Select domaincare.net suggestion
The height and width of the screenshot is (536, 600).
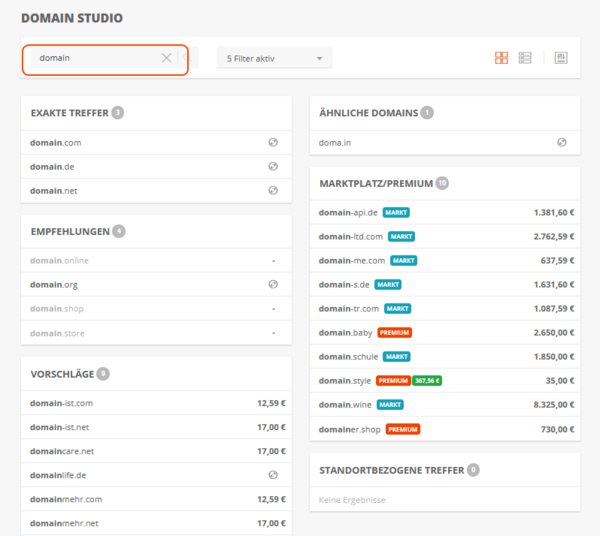pos(156,451)
